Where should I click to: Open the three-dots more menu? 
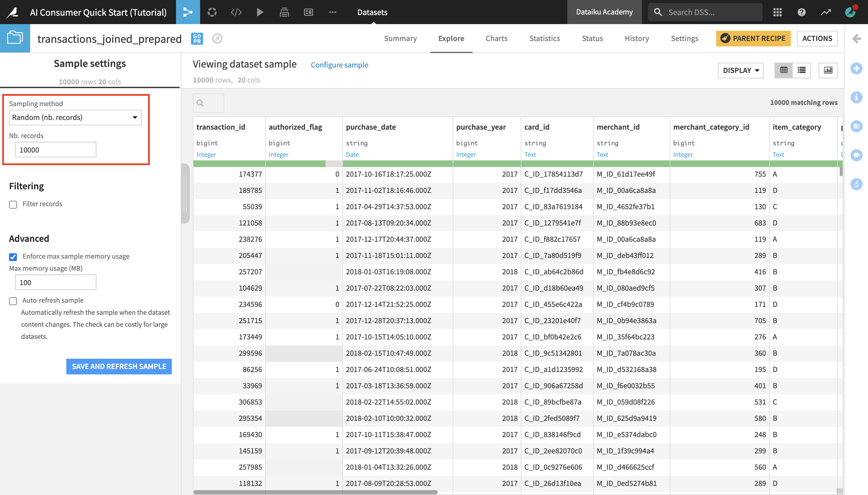coord(332,12)
